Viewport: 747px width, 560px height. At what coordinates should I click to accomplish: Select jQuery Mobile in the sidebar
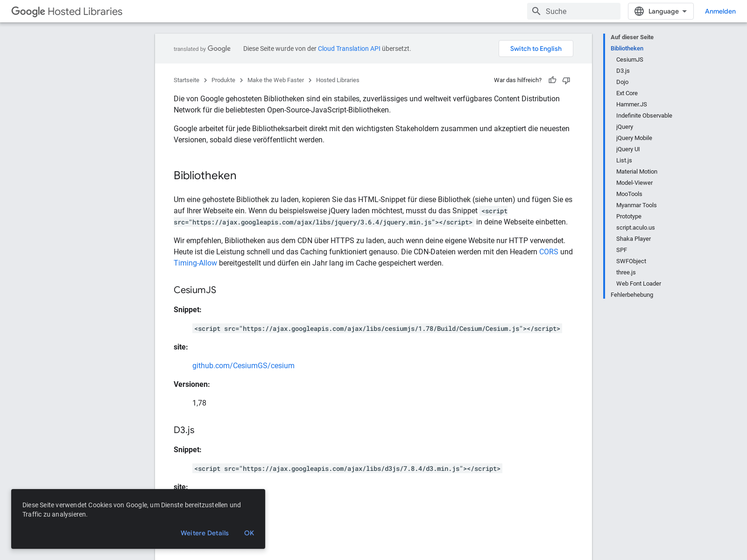click(634, 138)
